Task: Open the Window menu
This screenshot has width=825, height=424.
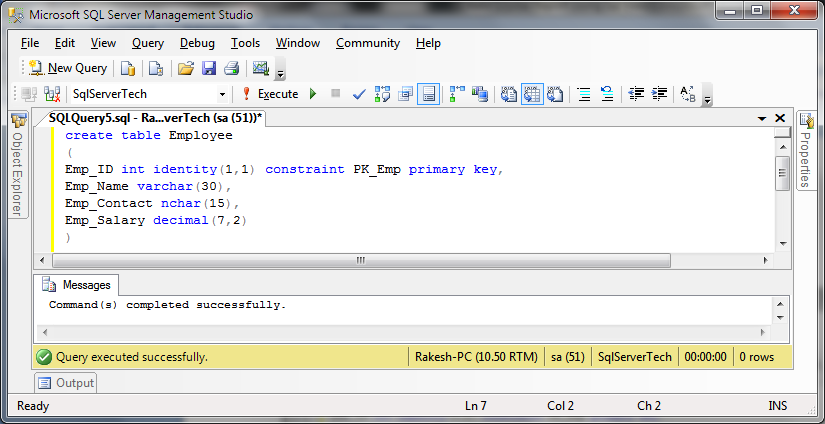Action: [x=298, y=43]
